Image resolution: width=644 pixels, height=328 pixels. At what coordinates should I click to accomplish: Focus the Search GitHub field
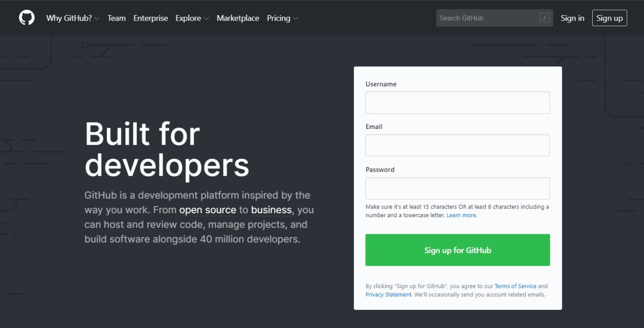pos(495,18)
